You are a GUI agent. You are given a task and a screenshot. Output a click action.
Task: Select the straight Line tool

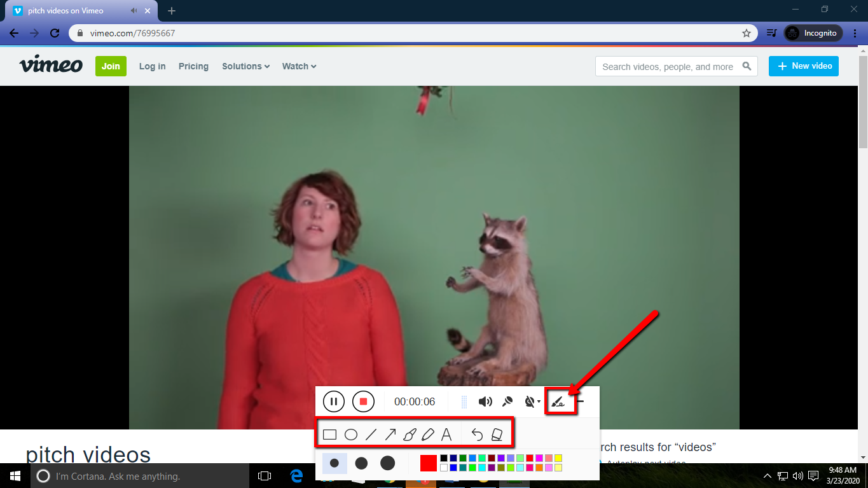pyautogui.click(x=371, y=435)
